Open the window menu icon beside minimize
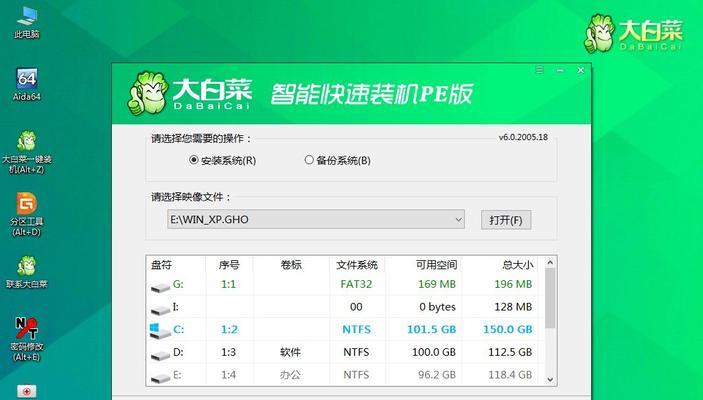Image resolution: width=703 pixels, height=400 pixels. point(540,70)
